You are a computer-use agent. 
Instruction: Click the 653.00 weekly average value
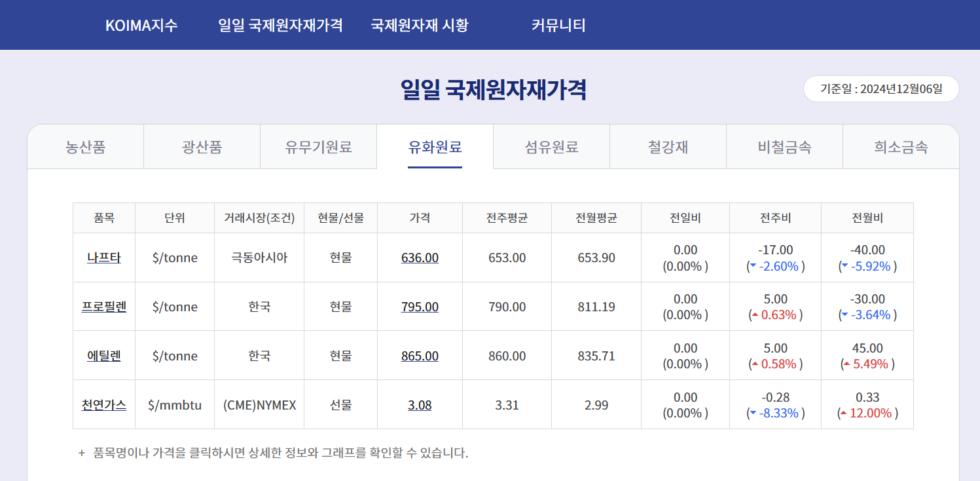507,258
